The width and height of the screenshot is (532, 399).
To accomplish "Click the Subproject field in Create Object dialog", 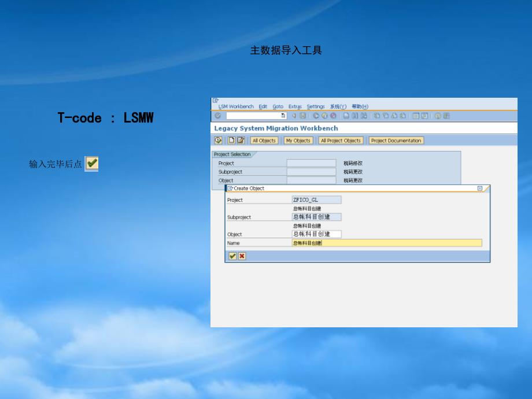I will click(316, 217).
